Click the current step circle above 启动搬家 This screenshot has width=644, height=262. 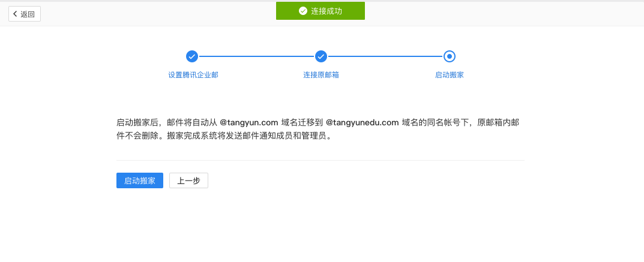click(450, 56)
